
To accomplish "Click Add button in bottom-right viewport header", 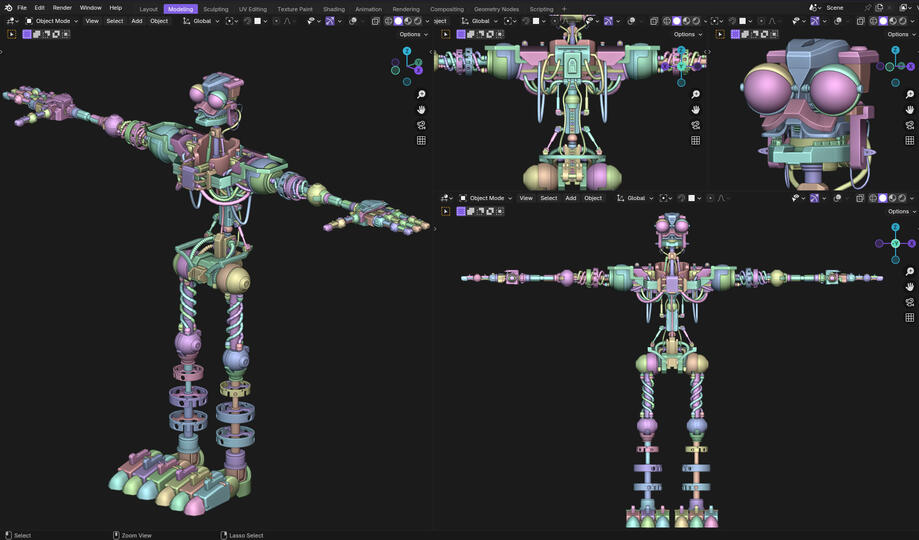I will [x=571, y=198].
